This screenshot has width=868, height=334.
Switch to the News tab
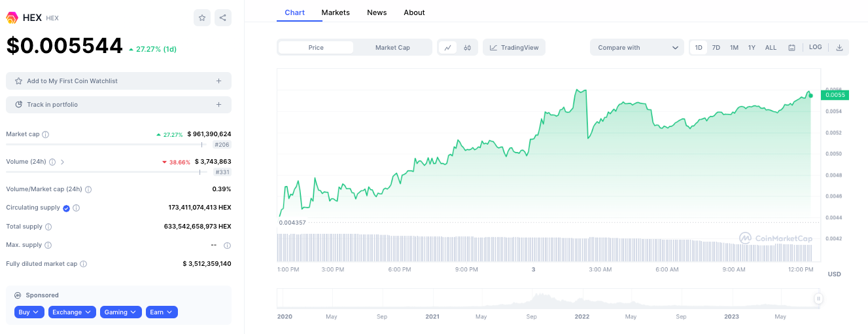click(x=377, y=12)
